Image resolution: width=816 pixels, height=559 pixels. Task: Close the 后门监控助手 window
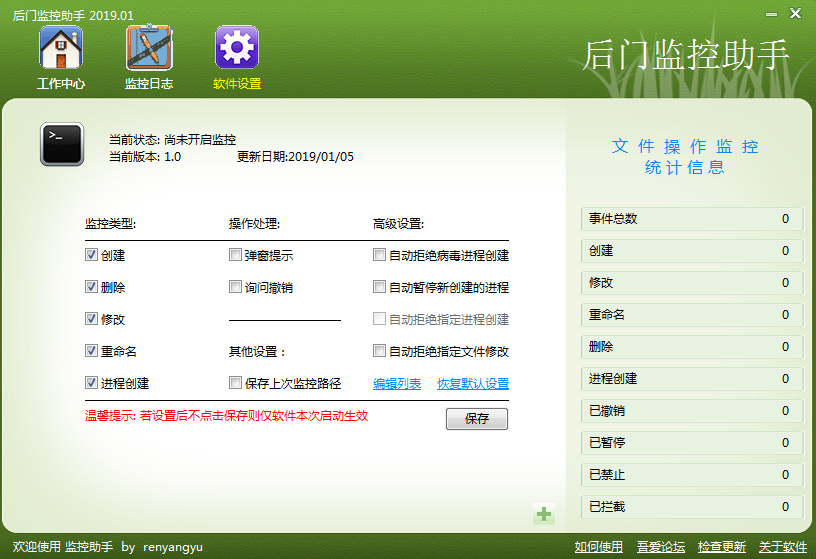pos(795,13)
